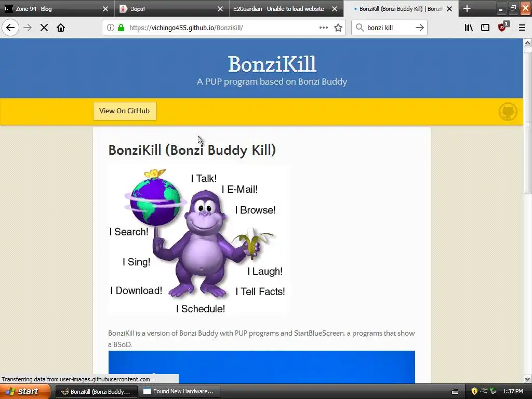Show site information icon in address bar
This screenshot has height=399, width=532.
pyautogui.click(x=111, y=28)
